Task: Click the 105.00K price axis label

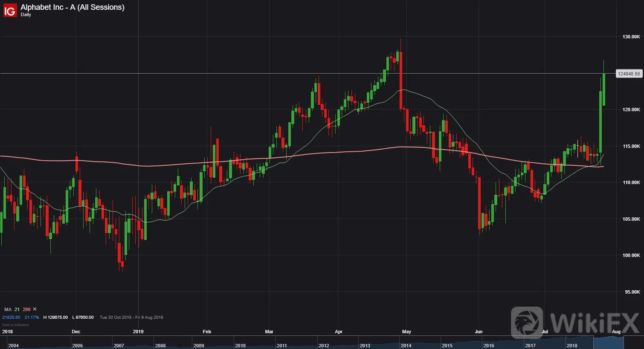Action: coord(631,219)
